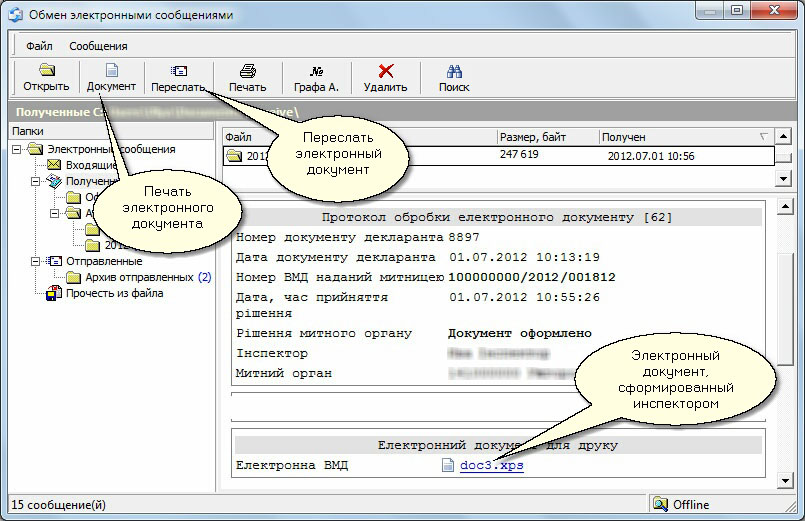Screen dimensions: 805x521
Task: Click the 15 сообщение(й) status text
Action: 59,505
